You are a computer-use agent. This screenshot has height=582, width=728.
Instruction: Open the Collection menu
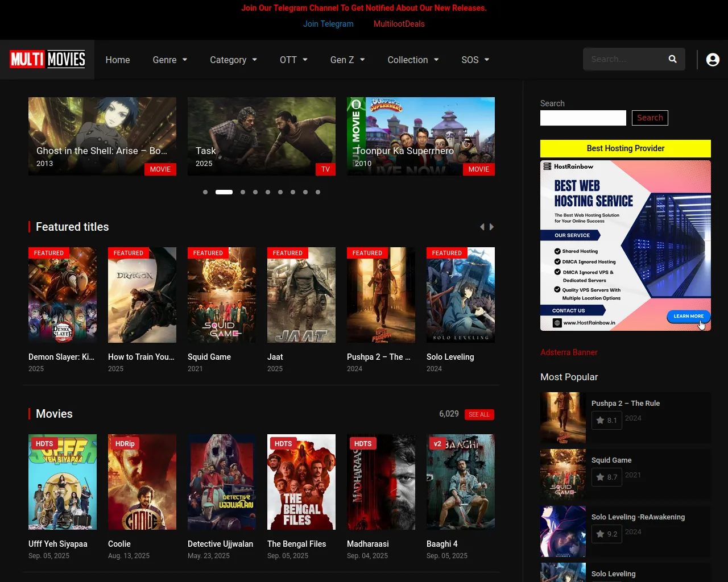(413, 60)
